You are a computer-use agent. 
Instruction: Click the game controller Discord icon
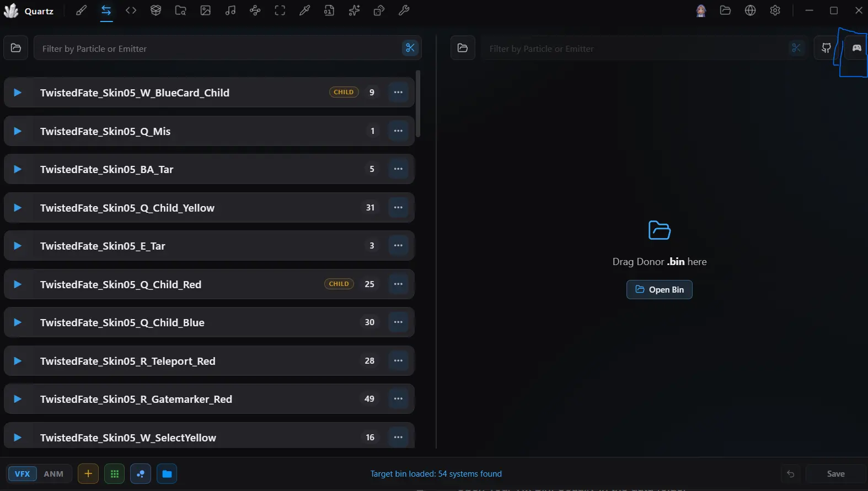(x=856, y=48)
